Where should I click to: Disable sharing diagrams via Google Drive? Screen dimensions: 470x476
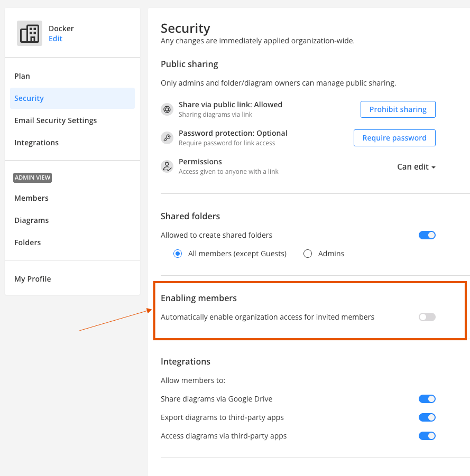(x=427, y=398)
